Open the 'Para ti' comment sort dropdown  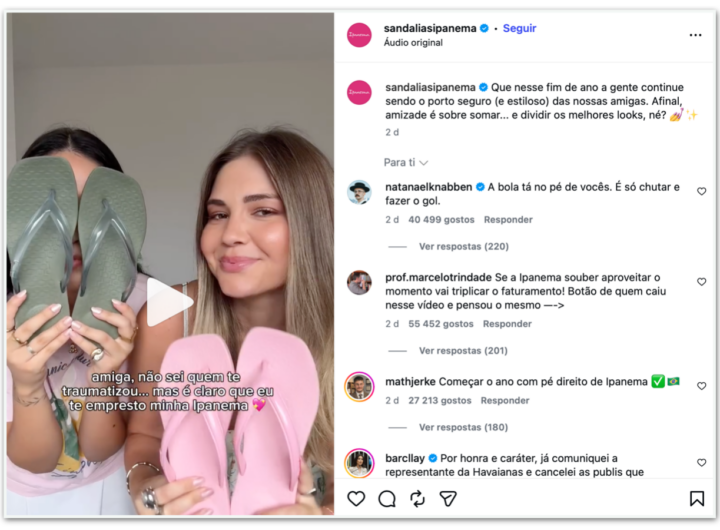[x=406, y=163]
